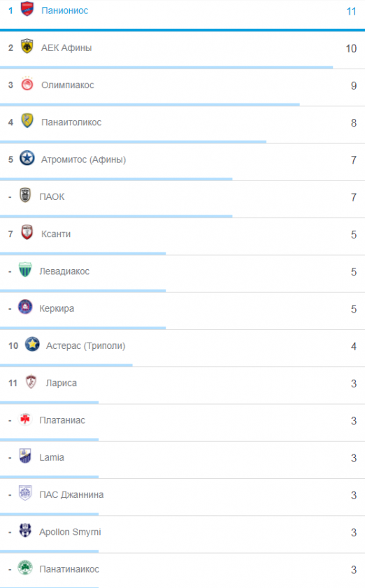The width and height of the screenshot is (365, 588).
Task: Click the yellow AEK Афины eagle logo
Action: (27, 46)
